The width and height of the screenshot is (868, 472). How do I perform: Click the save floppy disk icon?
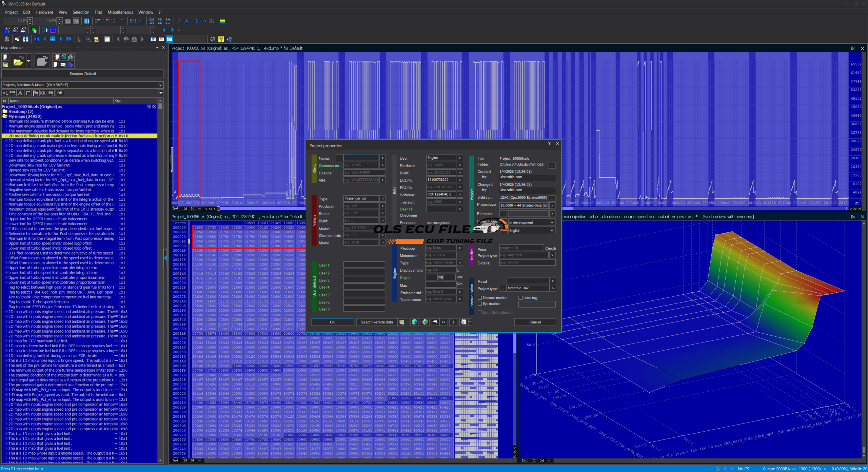tap(5, 64)
